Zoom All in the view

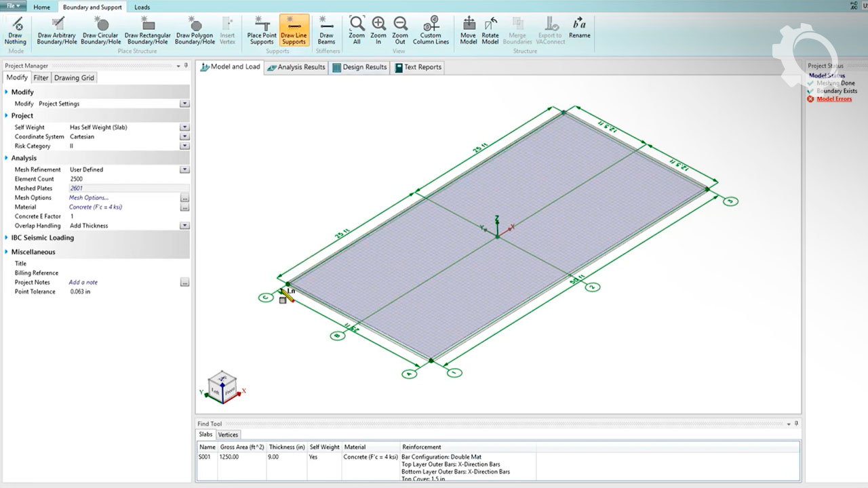click(x=357, y=30)
